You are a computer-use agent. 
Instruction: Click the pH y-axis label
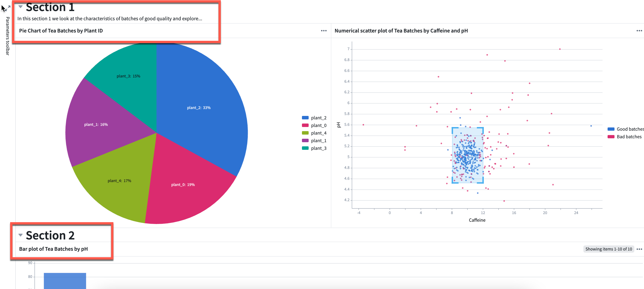[339, 125]
